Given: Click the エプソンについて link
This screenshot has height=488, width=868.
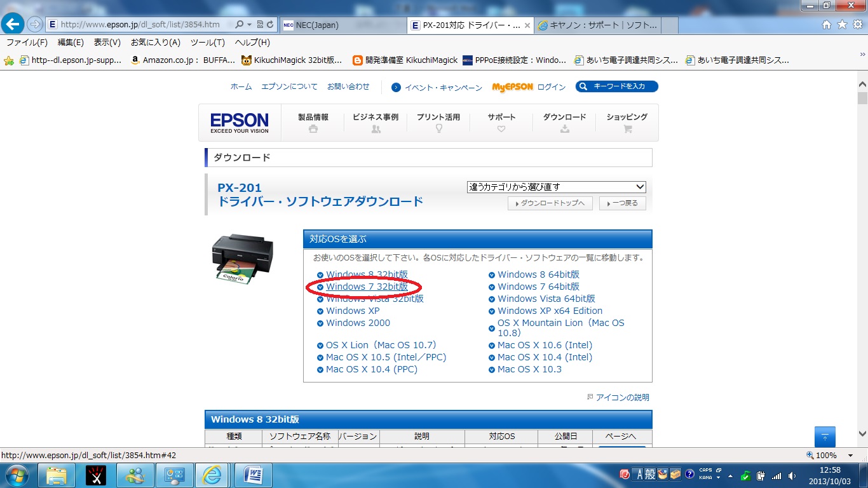Looking at the screenshot, I should point(289,87).
